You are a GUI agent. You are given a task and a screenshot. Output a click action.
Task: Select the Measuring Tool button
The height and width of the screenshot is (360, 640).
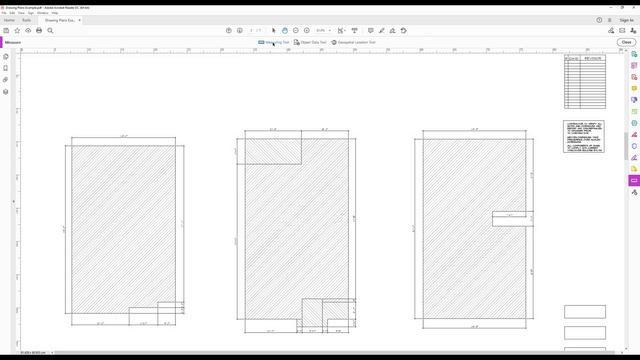[x=273, y=42]
